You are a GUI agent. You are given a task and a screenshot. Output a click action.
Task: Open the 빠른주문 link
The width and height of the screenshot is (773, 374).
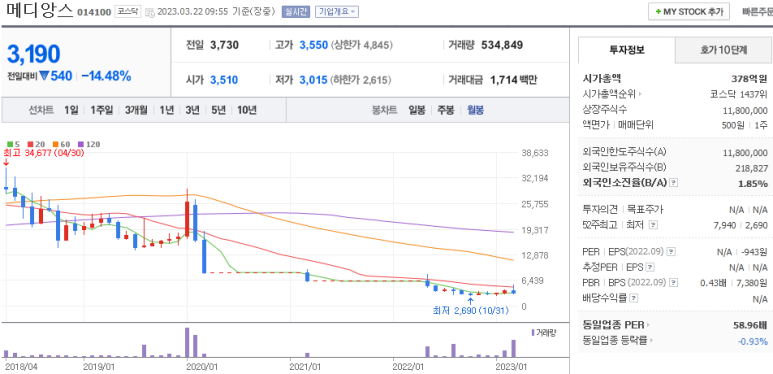pyautogui.click(x=757, y=12)
